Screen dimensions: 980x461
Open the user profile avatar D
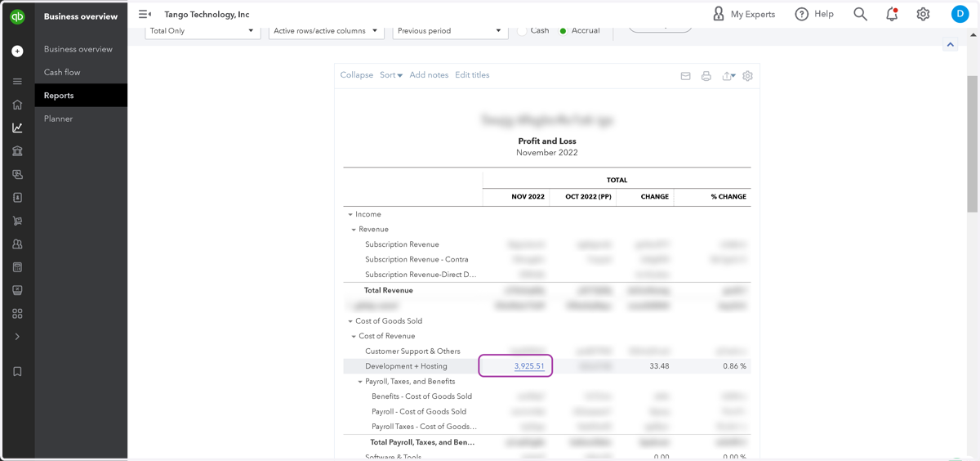(960, 14)
